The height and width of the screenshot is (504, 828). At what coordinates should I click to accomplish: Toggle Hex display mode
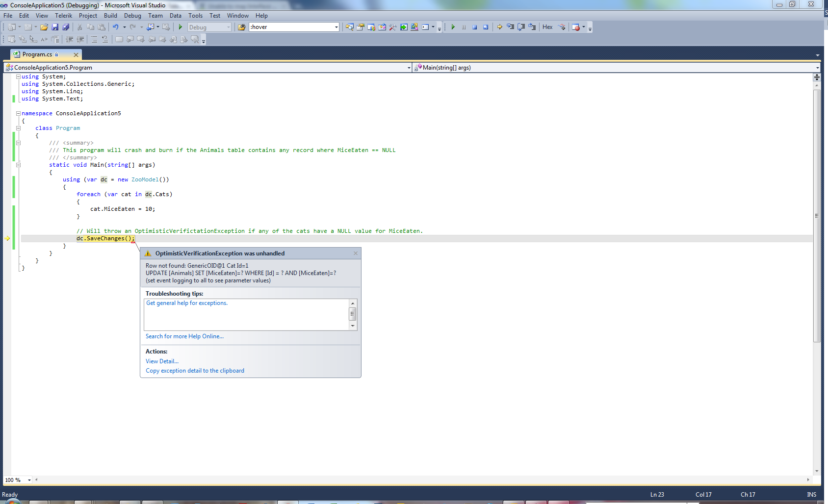[x=547, y=27]
